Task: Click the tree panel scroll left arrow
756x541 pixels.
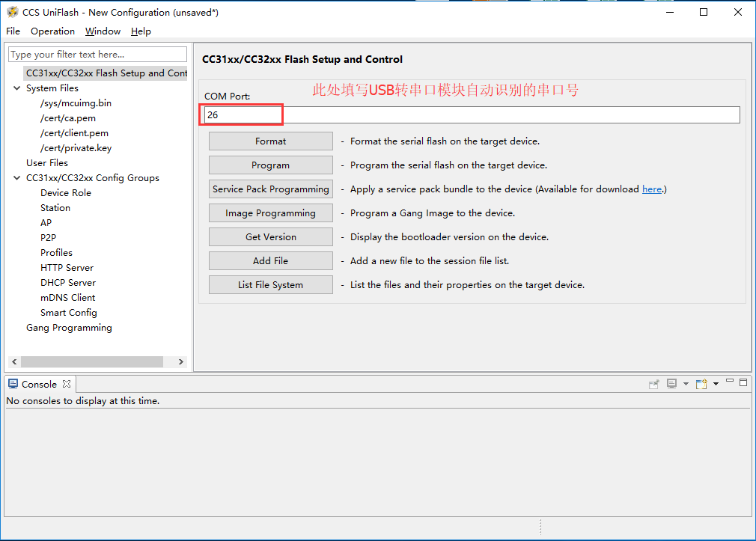Action: pyautogui.click(x=14, y=361)
